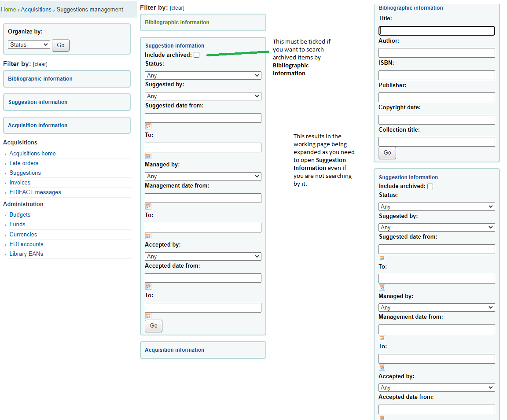Screen dimensions: 507x420
Task: Open calendar under Management To field, middle panel
Action: [x=148, y=236]
